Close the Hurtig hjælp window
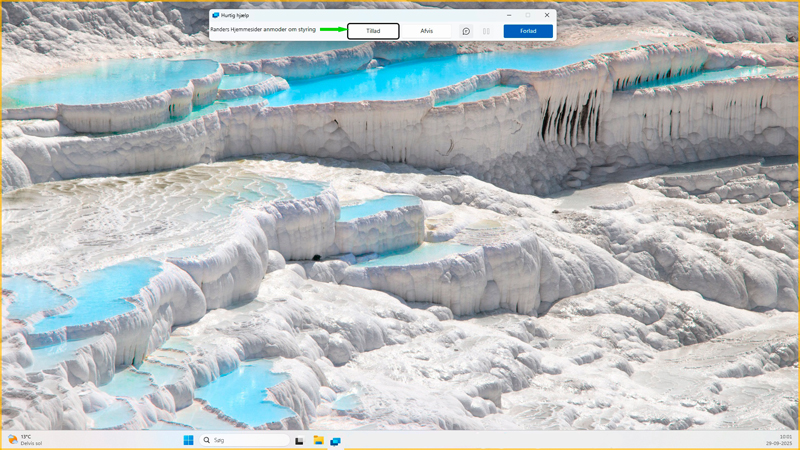Screen dimensions: 800x450 547,15
